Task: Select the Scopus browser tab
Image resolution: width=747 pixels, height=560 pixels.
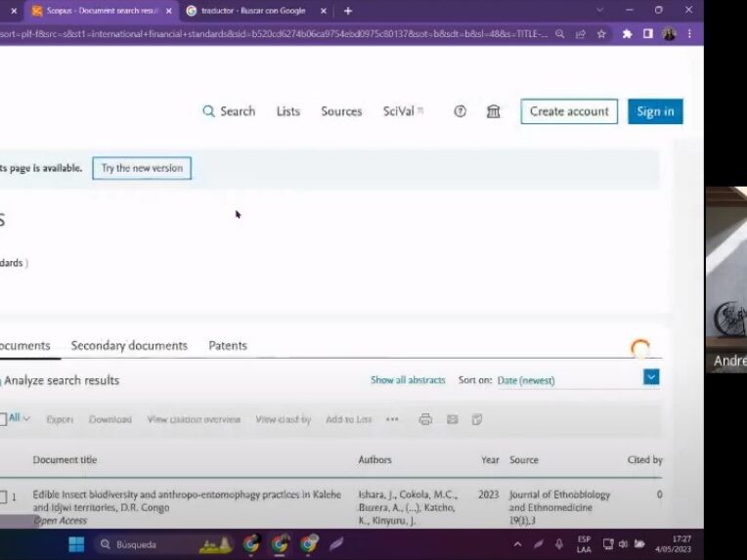Action: click(101, 11)
